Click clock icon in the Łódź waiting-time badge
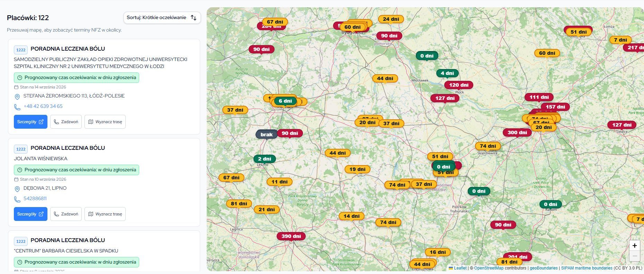 (x=20, y=78)
